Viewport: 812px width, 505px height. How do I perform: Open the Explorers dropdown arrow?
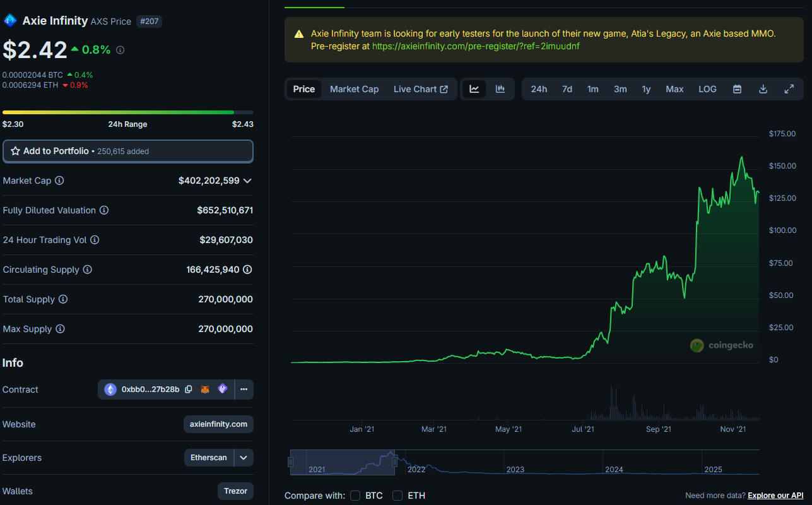(x=244, y=458)
